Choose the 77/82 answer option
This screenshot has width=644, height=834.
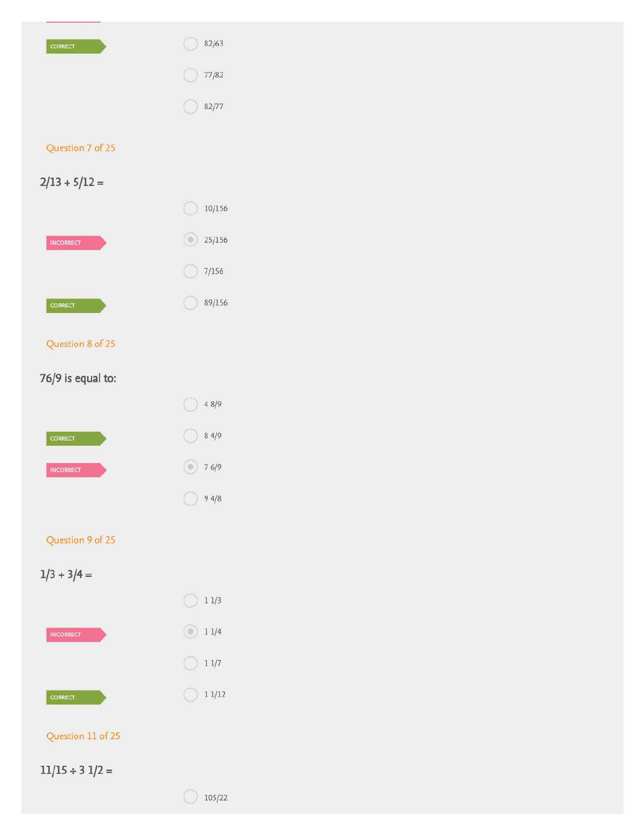(190, 75)
